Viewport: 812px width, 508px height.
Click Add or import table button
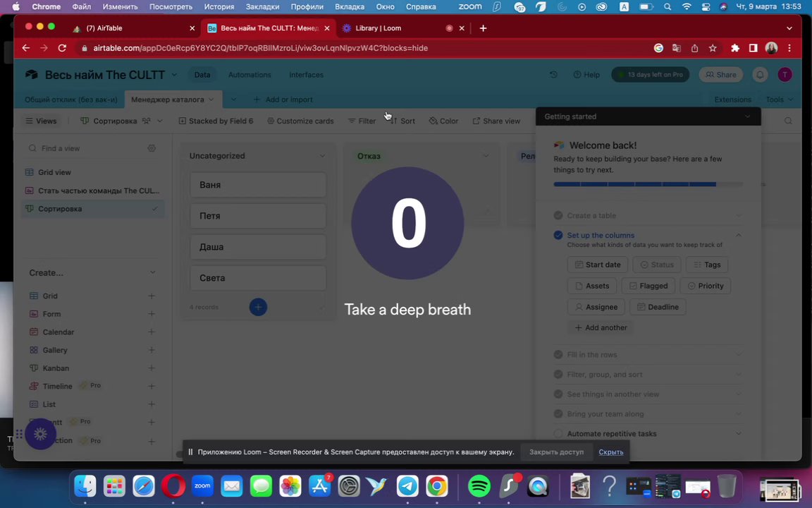pyautogui.click(x=283, y=99)
